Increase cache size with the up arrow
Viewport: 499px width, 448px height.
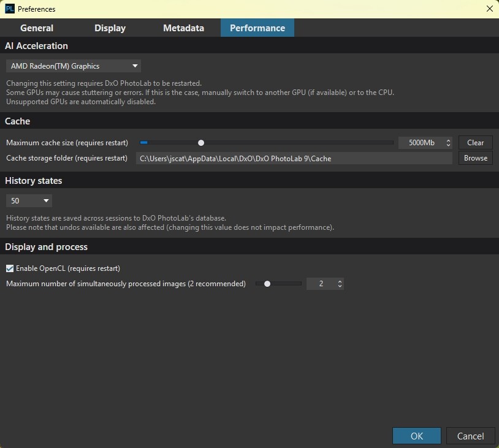[449, 140]
